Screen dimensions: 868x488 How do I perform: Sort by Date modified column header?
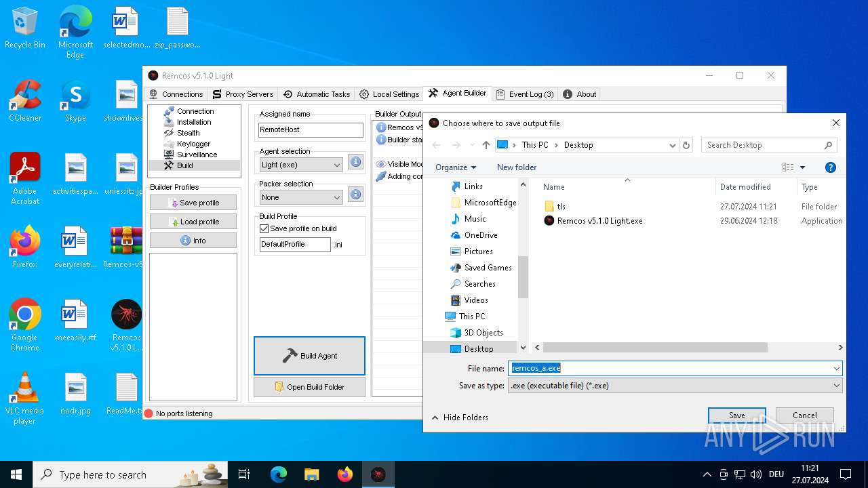[x=745, y=187]
